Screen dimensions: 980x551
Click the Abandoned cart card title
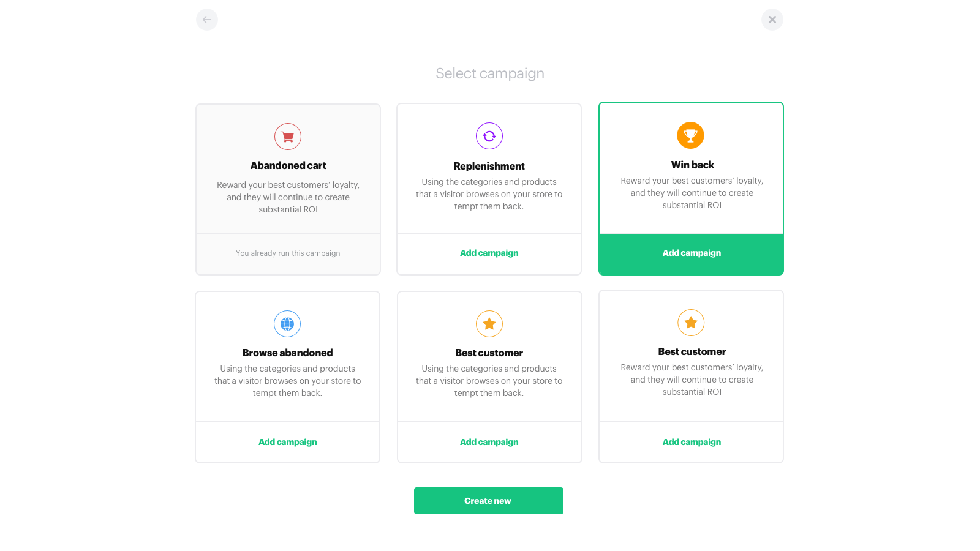288,165
